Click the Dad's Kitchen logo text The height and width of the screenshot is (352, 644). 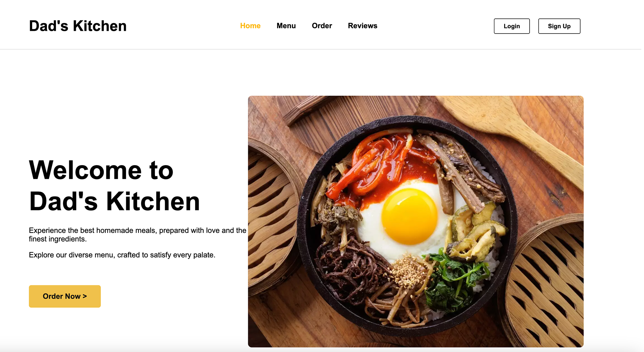[78, 26]
